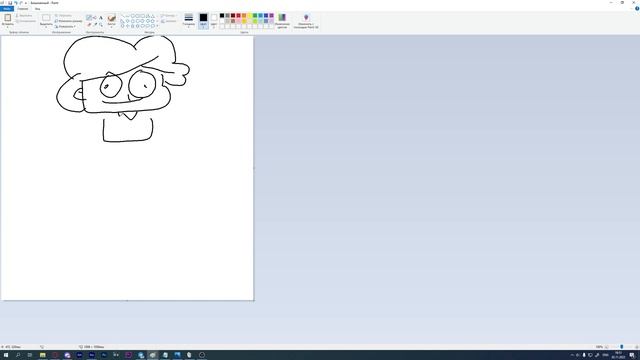640x360 pixels.
Task: Click the Cut command
Action: pyautogui.click(x=24, y=16)
